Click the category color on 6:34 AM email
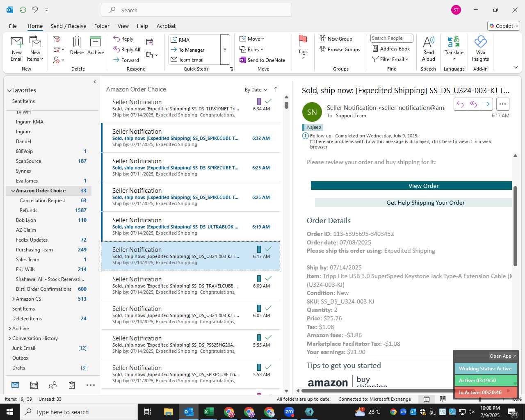Screen dimensions: 525x420 pos(259,101)
